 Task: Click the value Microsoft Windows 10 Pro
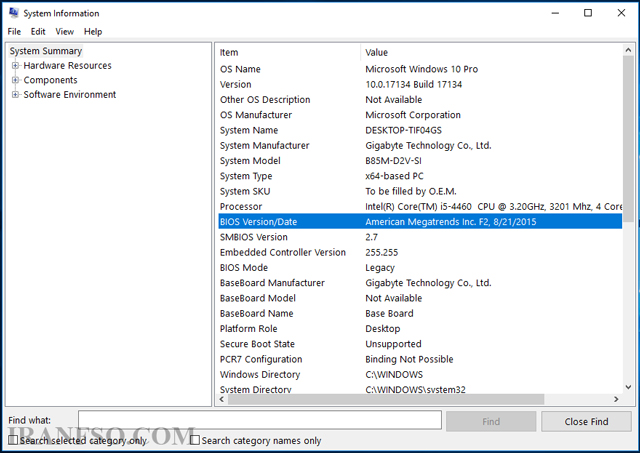point(422,69)
